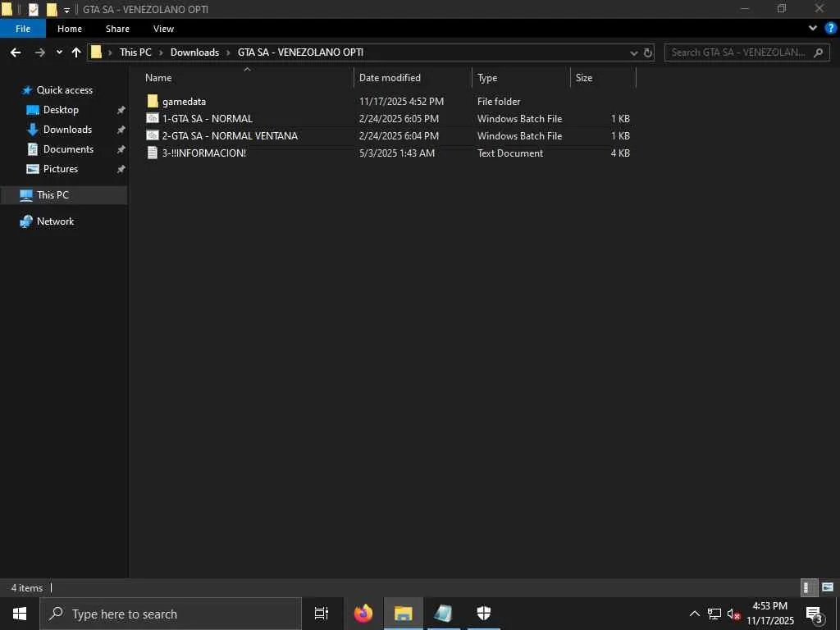Image resolution: width=840 pixels, height=630 pixels.
Task: Switch to large icons view in status bar
Action: point(828,587)
